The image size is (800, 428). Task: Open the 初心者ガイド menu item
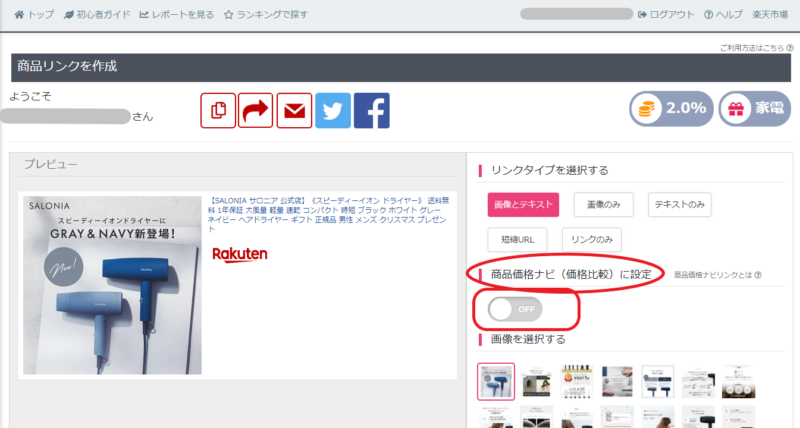click(97, 14)
